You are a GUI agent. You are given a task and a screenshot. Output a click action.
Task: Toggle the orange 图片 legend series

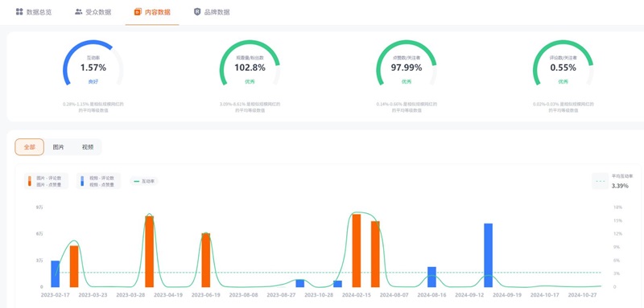pos(45,181)
